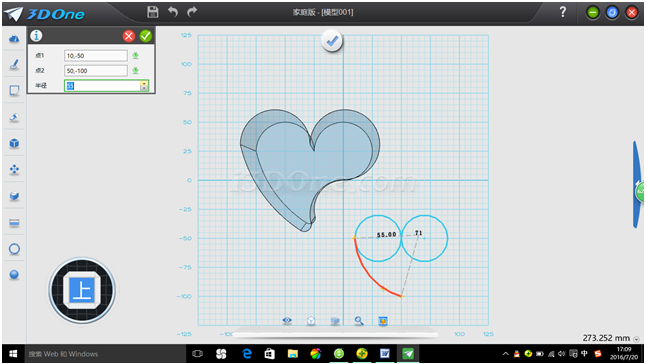Pick point 1 with the green arrow
The width and height of the screenshot is (646, 364).
coord(135,56)
